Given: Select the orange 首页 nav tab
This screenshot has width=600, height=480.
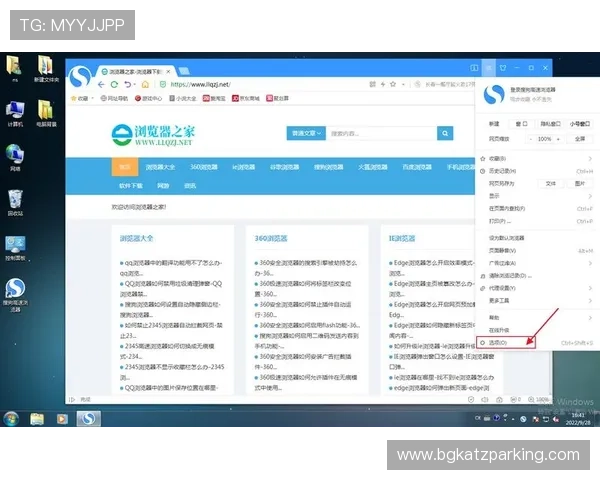Looking at the screenshot, I should (125, 167).
